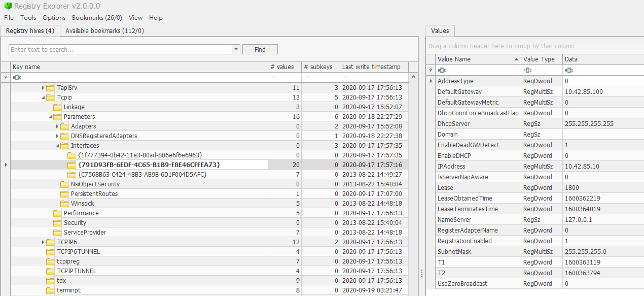Collapse the Parameters key
The image size is (644, 296).
(x=50, y=117)
